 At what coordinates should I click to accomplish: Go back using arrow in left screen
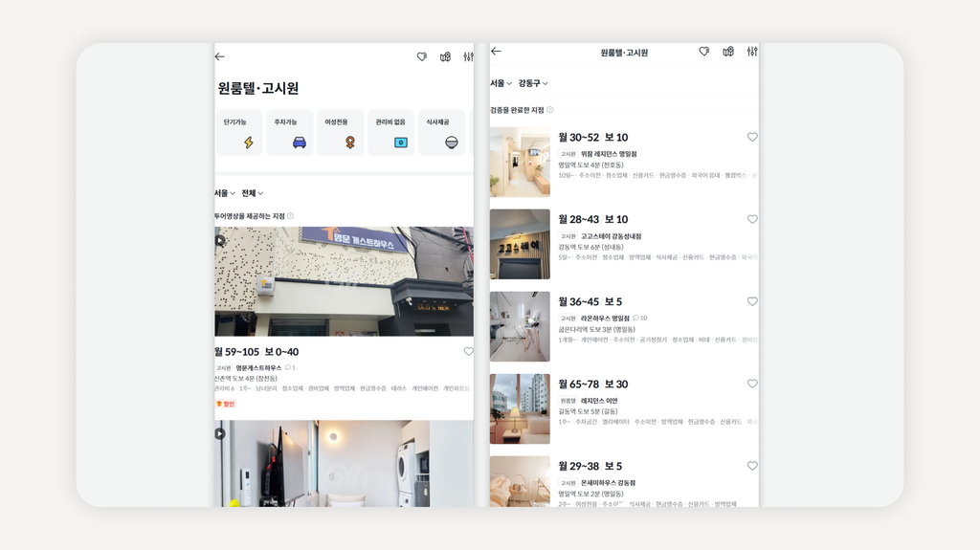219,56
